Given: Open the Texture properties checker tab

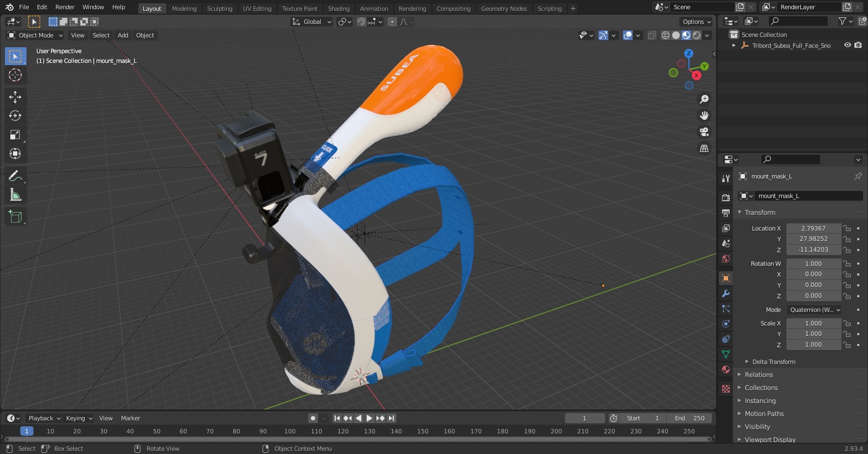Looking at the screenshot, I should click(x=726, y=388).
